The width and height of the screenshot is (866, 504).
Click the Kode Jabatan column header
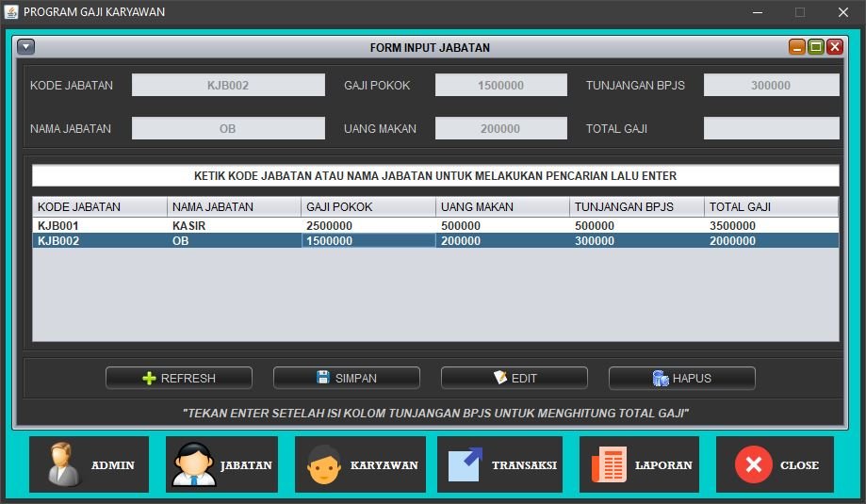[x=100, y=206]
